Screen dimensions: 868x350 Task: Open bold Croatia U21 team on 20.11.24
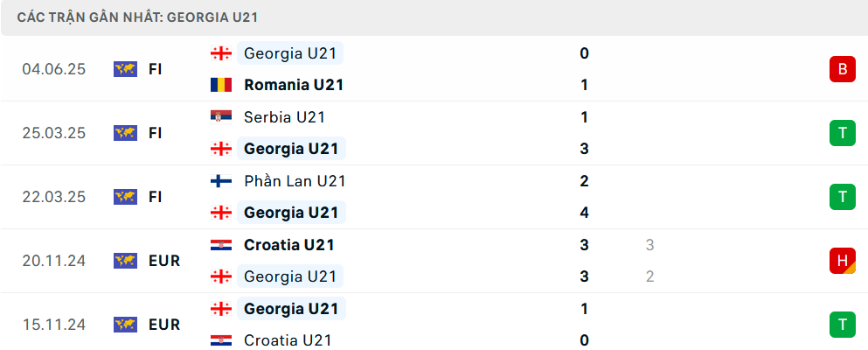289,245
